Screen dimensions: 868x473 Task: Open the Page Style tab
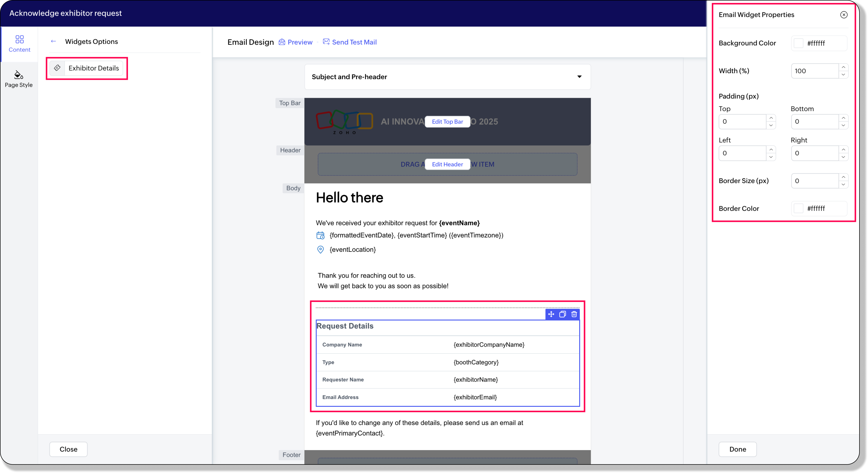coord(19,79)
